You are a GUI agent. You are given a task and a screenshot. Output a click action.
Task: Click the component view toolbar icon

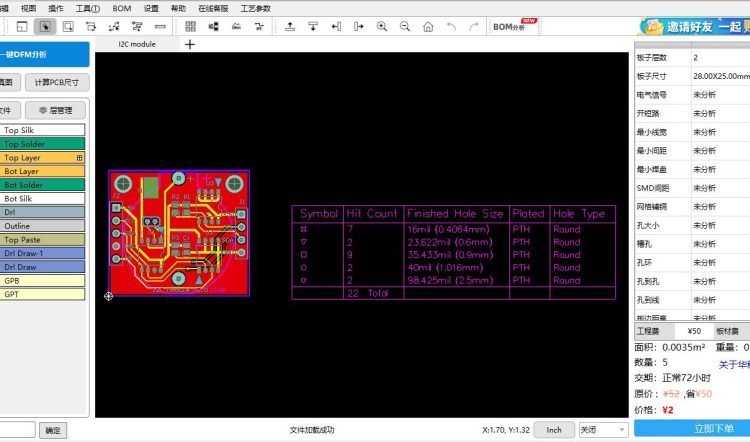tap(236, 27)
